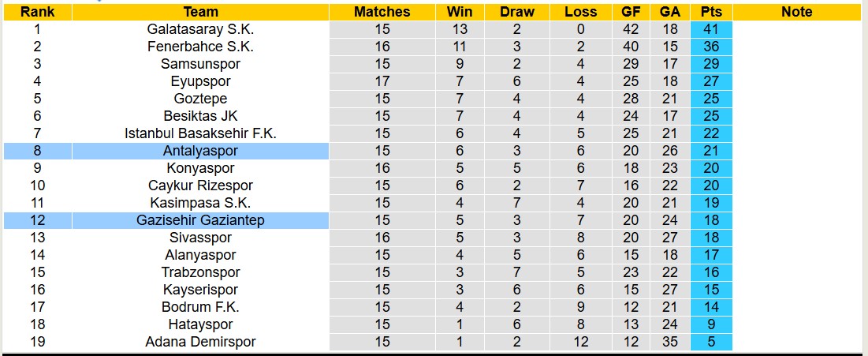Click the Team column header

click(200, 12)
